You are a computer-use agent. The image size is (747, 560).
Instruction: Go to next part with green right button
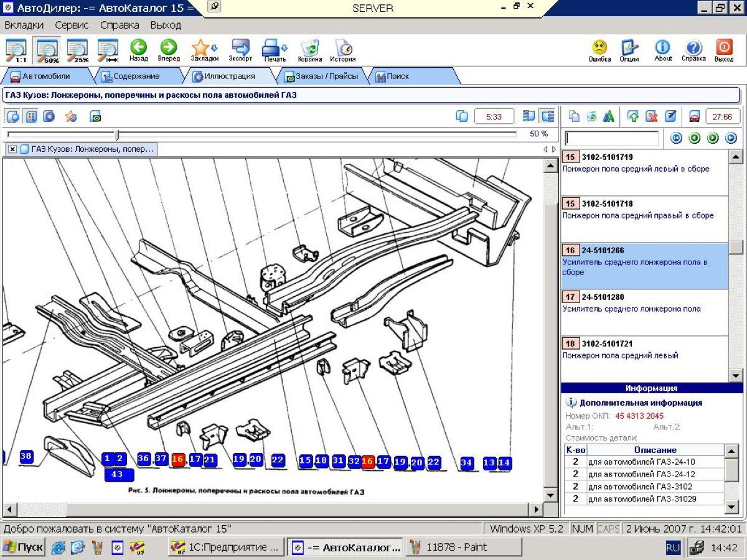coord(713,138)
